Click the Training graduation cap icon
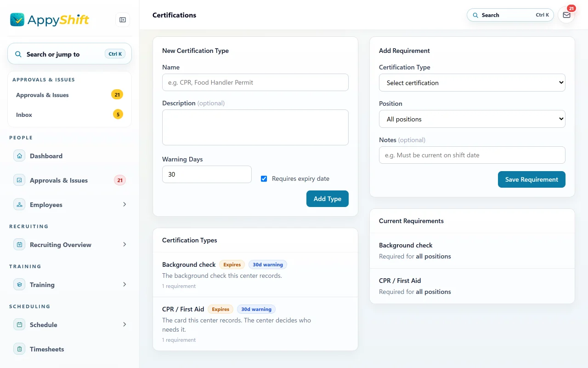588x368 pixels. click(x=19, y=285)
